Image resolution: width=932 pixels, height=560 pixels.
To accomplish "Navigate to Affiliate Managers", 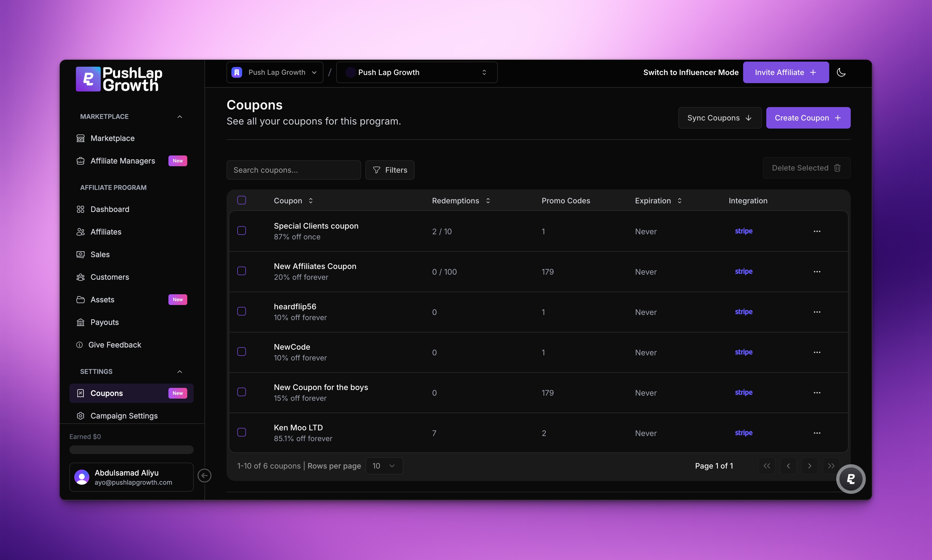I will click(122, 161).
